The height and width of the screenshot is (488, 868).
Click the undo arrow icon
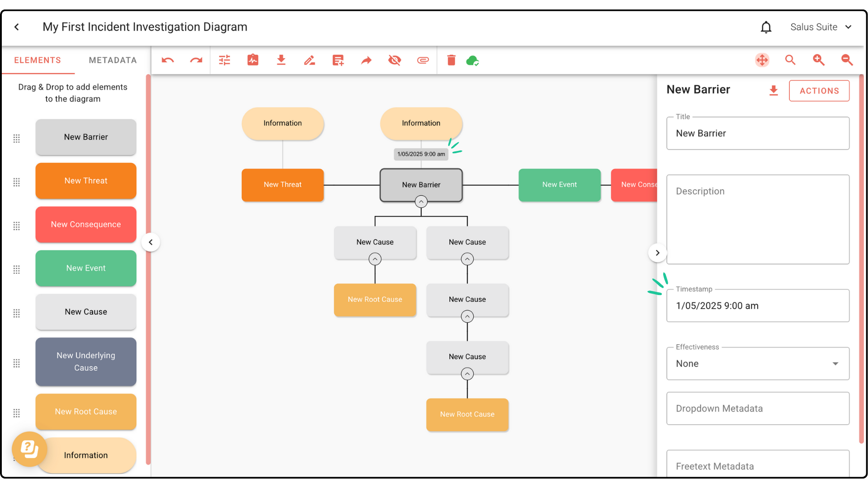click(168, 60)
